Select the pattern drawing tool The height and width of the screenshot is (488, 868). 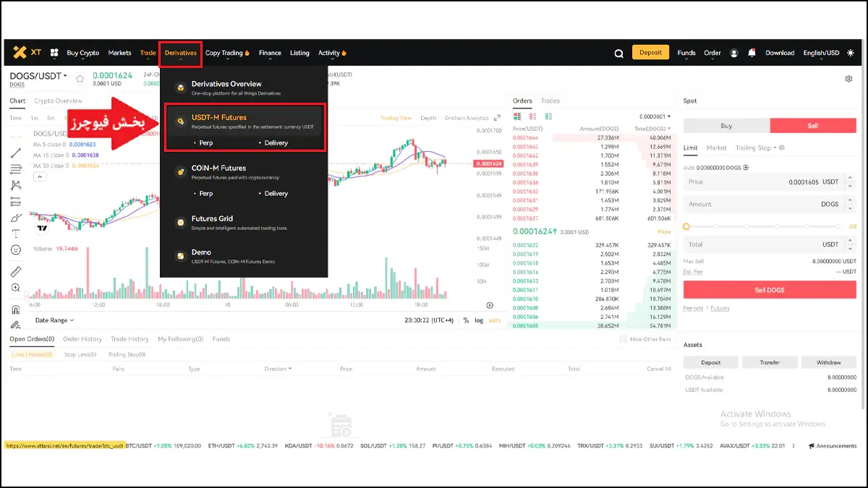[x=16, y=185]
